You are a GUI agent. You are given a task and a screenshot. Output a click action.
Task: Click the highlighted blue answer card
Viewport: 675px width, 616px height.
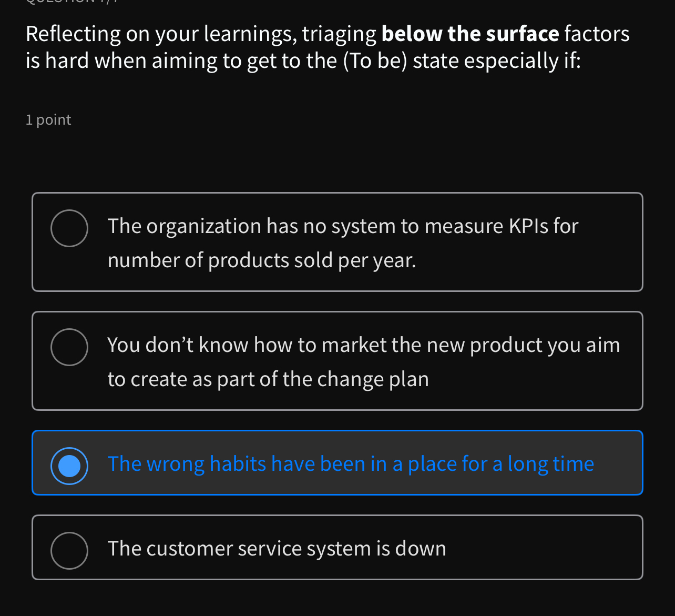coord(336,462)
